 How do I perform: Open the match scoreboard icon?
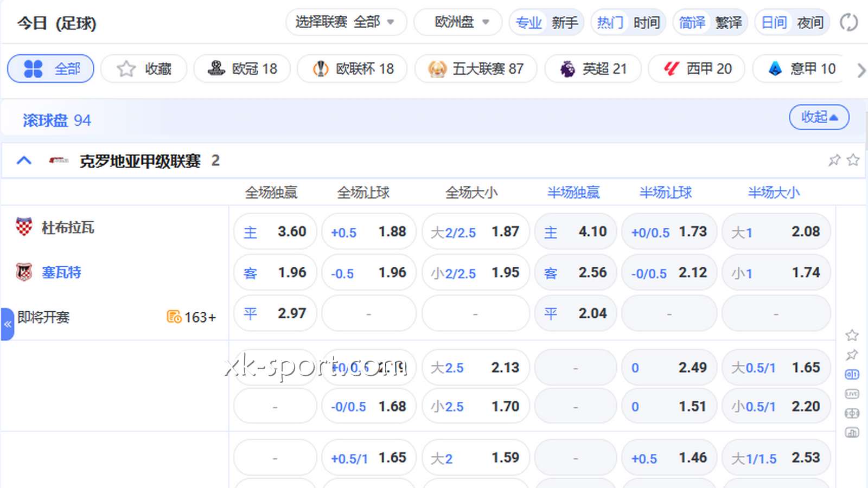pyautogui.click(x=852, y=375)
